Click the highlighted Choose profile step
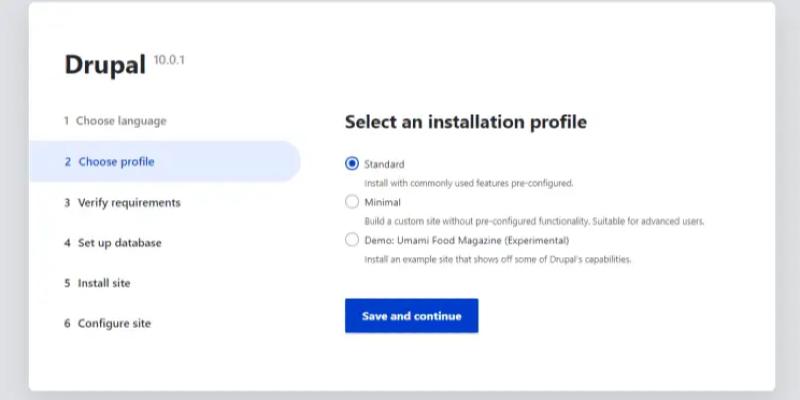 (116, 162)
